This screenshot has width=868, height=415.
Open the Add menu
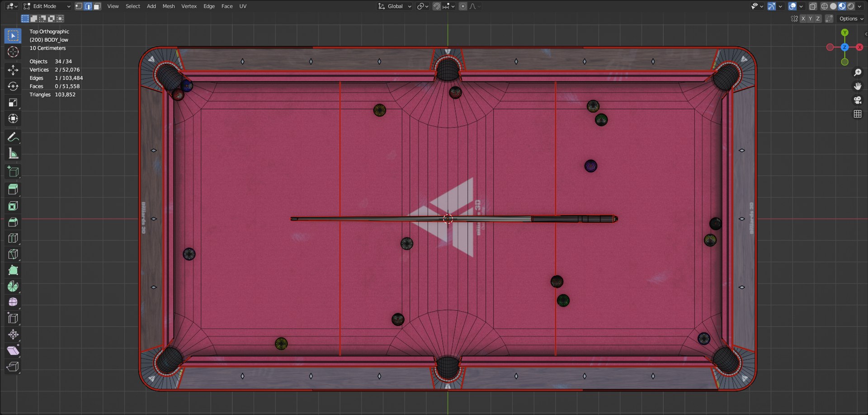tap(151, 6)
